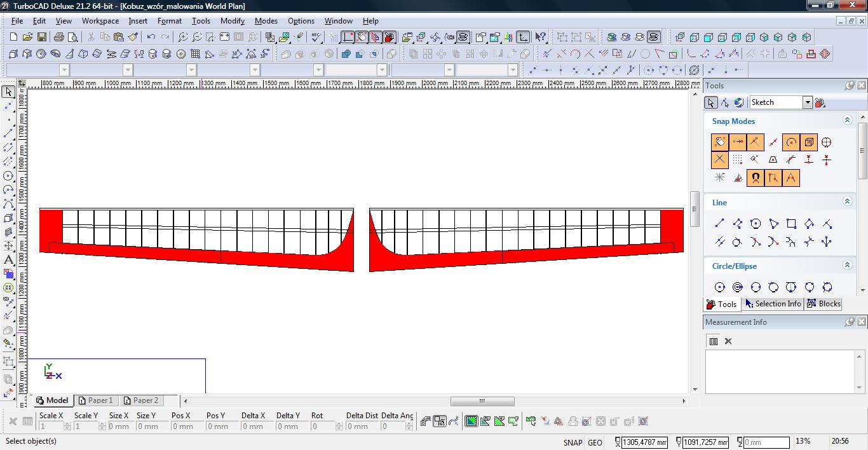The width and height of the screenshot is (868, 450).
Task: Select the Concentric circle tool
Action: click(x=738, y=287)
